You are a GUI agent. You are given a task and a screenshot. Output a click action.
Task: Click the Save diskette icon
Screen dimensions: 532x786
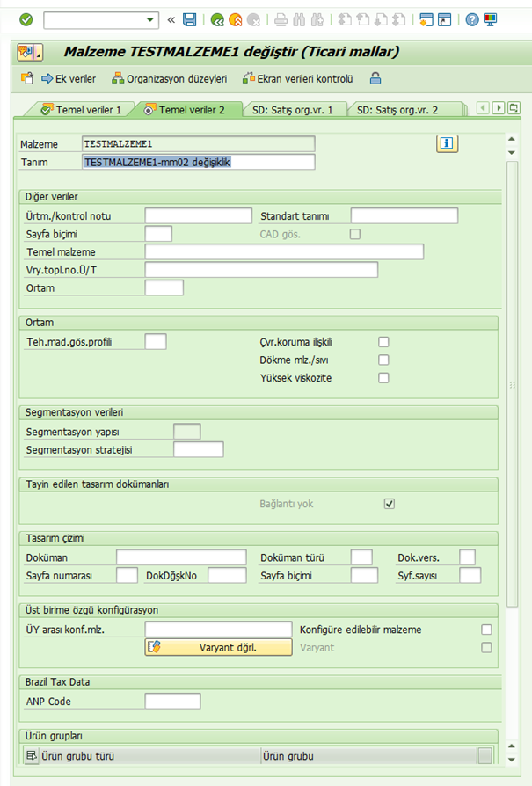(x=190, y=18)
